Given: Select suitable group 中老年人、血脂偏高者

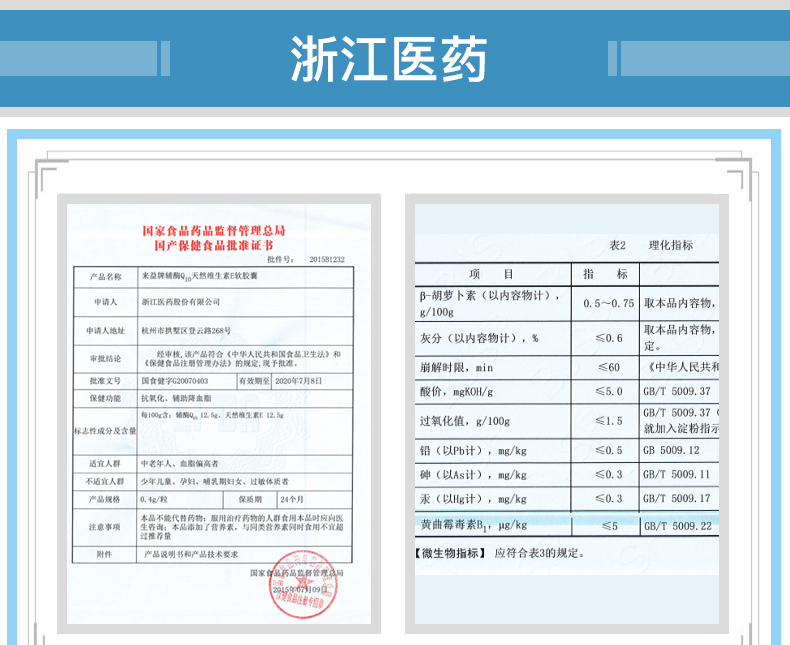Looking at the screenshot, I should 179,463.
